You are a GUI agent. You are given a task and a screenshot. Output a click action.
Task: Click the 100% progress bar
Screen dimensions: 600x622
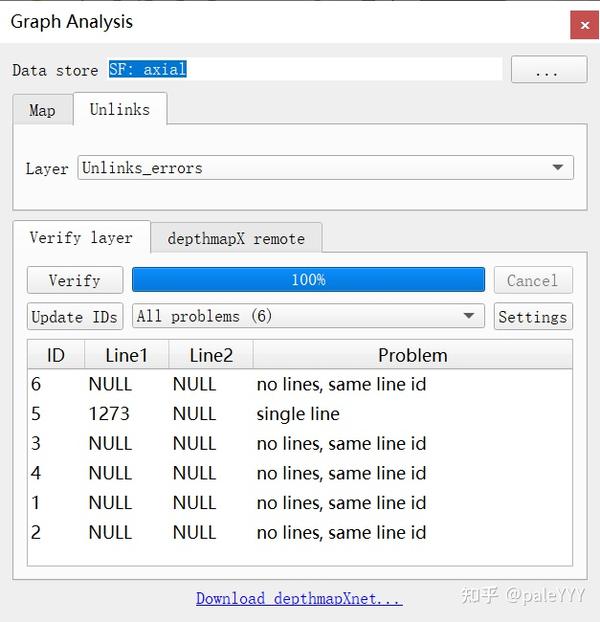pos(308,280)
